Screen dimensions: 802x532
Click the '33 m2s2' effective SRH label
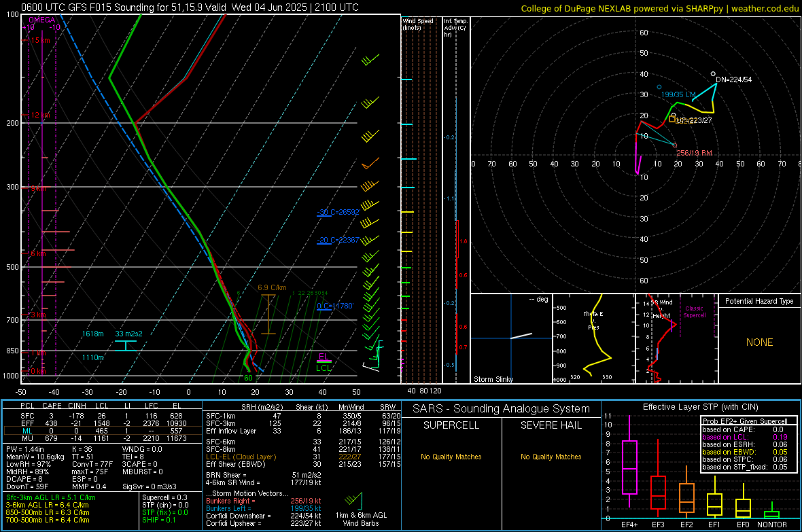click(129, 334)
